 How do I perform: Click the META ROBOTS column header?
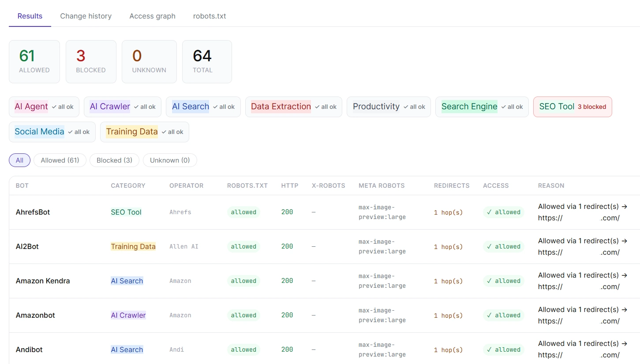pos(382,186)
